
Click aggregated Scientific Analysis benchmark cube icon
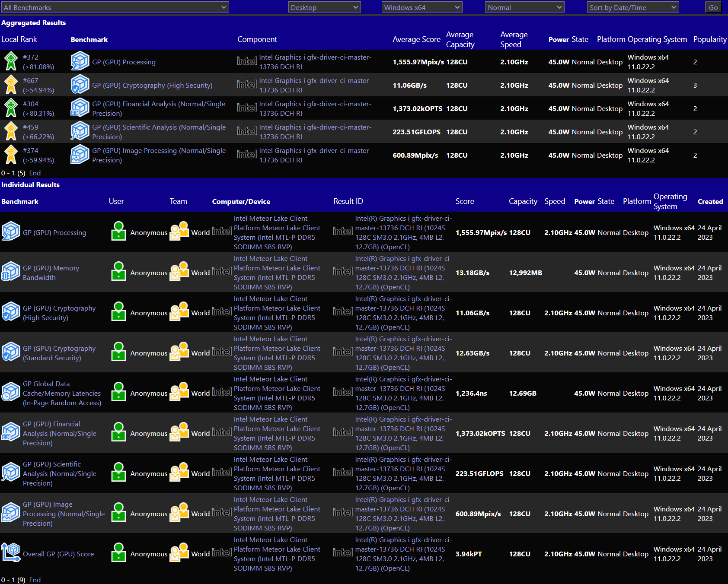(x=80, y=131)
